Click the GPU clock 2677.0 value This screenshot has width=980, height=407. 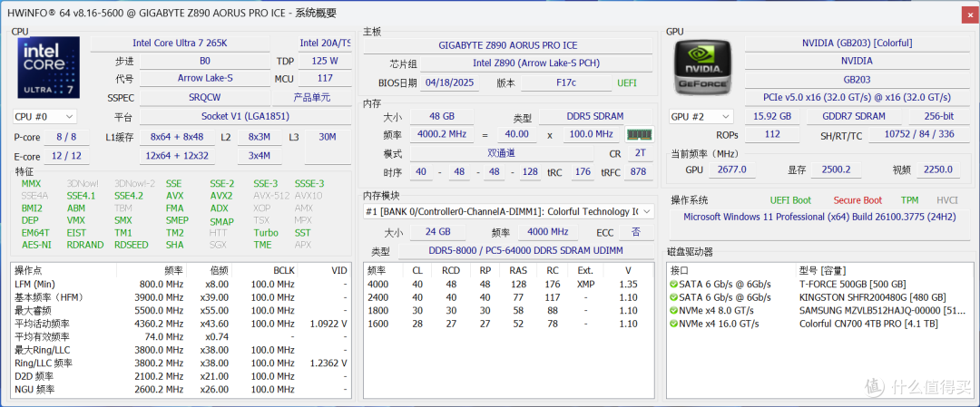pyautogui.click(x=732, y=170)
